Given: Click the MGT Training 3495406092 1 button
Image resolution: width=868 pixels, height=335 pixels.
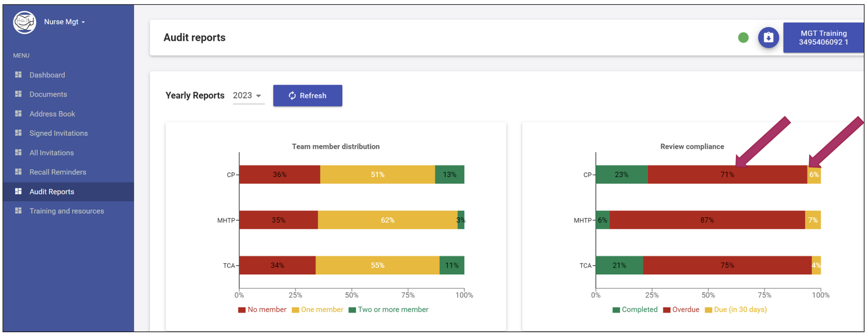Looking at the screenshot, I should point(824,37).
